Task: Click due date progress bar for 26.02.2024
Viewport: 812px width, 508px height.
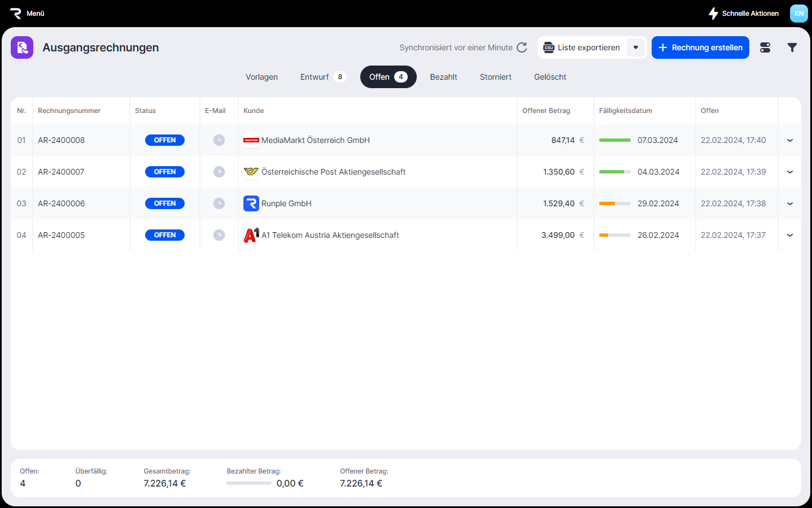Action: coord(614,235)
